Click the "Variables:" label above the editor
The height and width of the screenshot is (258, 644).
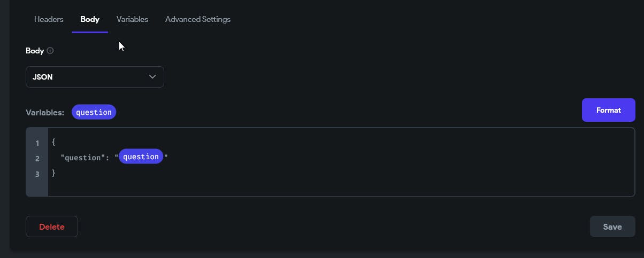pyautogui.click(x=45, y=113)
